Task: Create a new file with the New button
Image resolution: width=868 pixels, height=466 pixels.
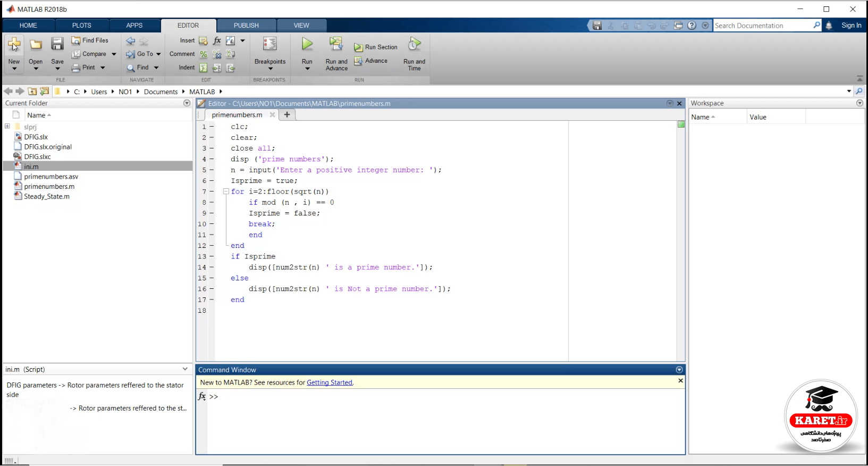Action: (14, 45)
